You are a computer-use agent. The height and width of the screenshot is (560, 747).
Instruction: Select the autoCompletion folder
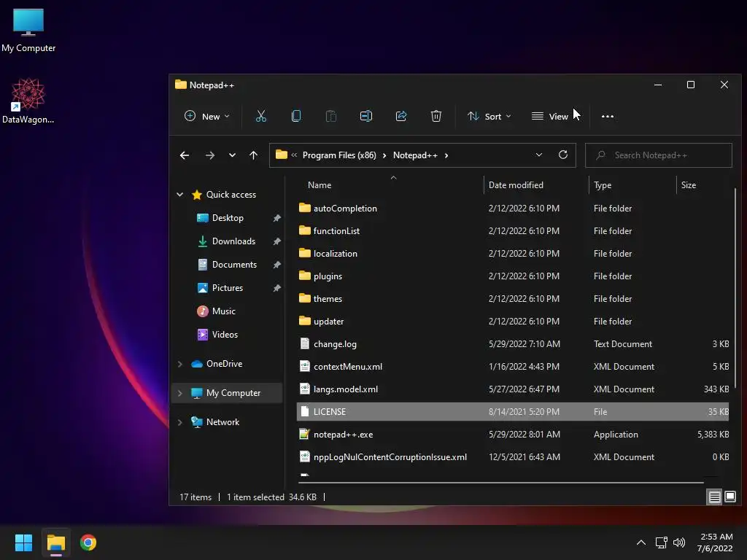tap(345, 208)
